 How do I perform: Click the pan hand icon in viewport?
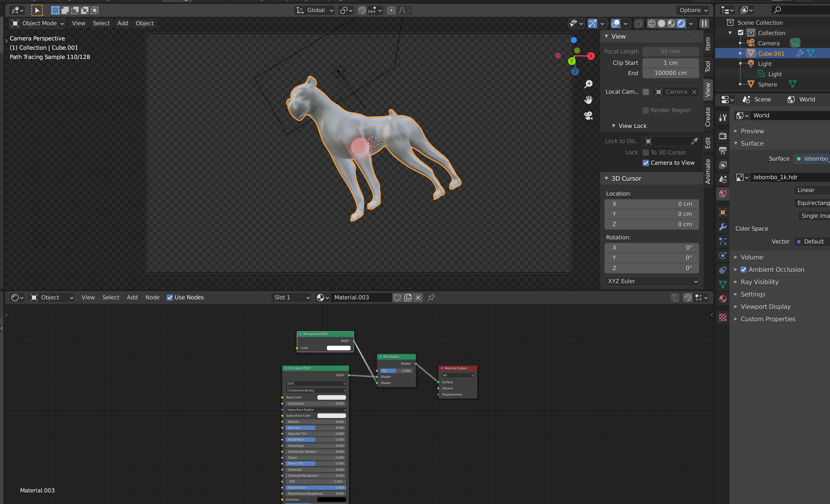coord(588,100)
